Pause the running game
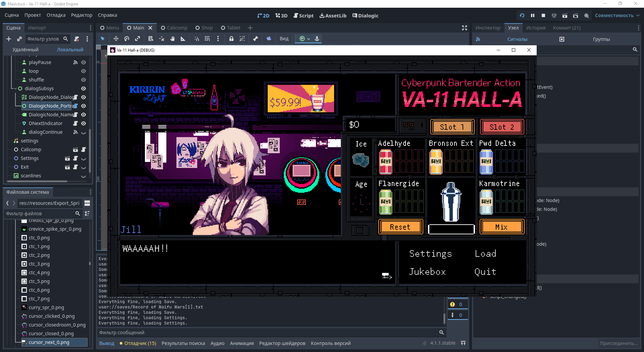This screenshot has height=352, width=644. (533, 15)
